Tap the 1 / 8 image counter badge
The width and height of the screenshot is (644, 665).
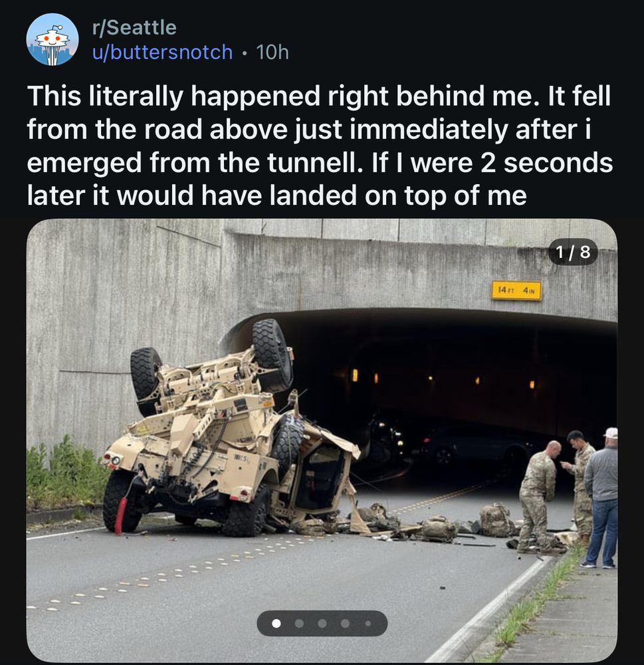[573, 252]
